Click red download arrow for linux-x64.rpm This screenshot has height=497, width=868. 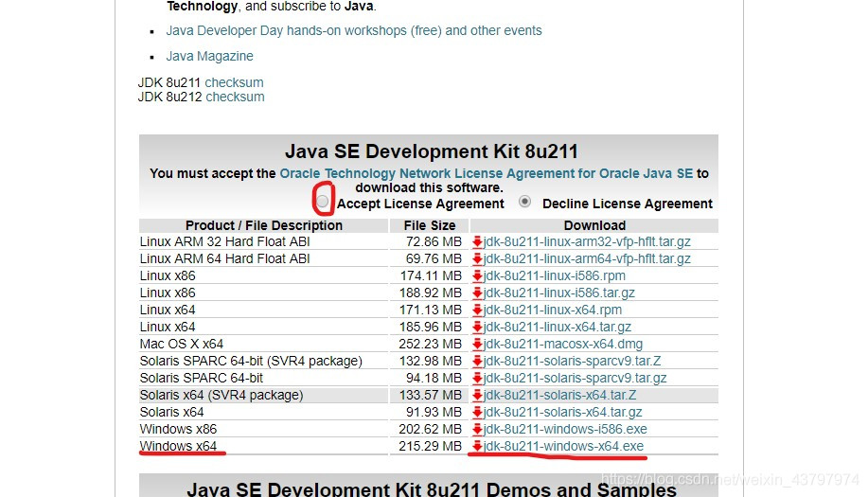coord(477,310)
